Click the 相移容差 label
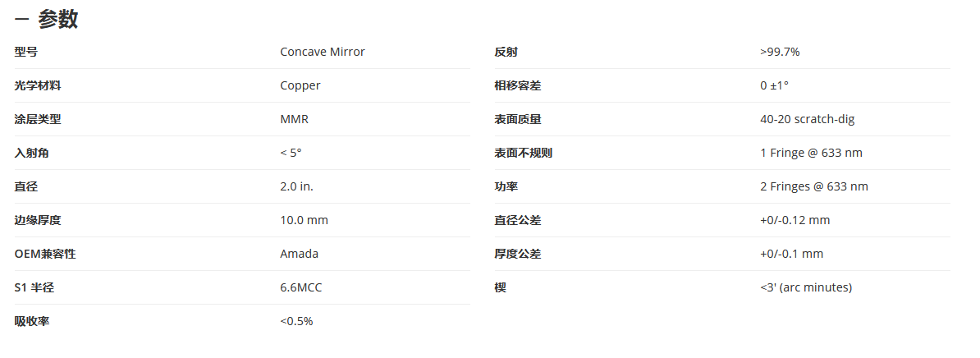The width and height of the screenshot is (980, 358). 518,85
